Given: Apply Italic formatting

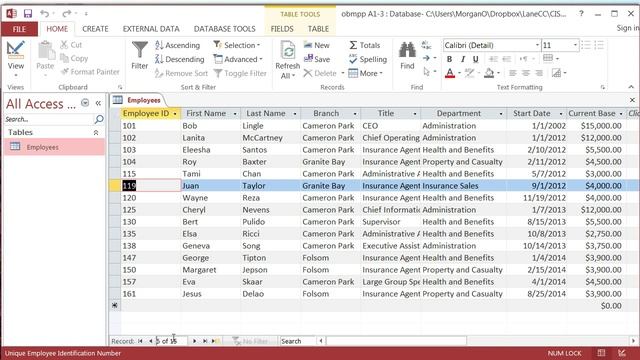Looking at the screenshot, I should pos(463,59).
